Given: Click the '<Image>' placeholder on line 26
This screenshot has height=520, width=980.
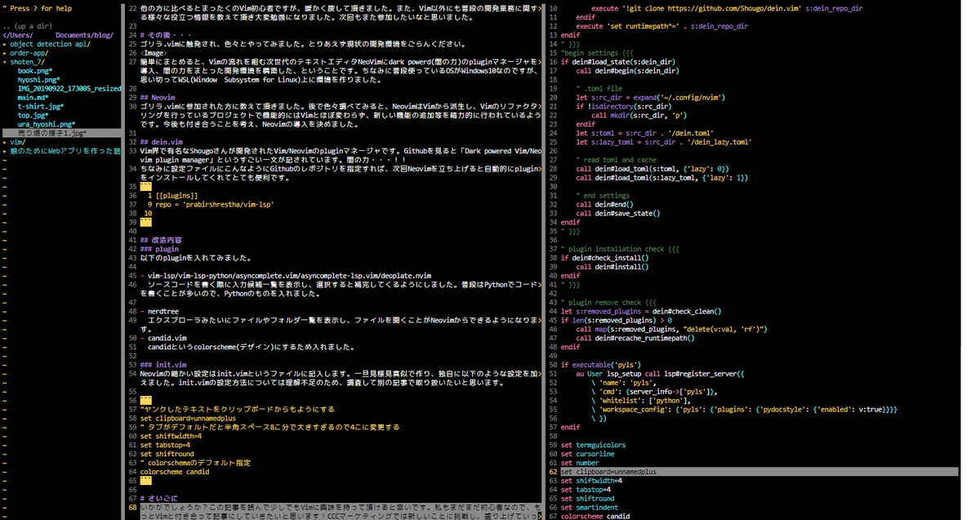Looking at the screenshot, I should 154,53.
